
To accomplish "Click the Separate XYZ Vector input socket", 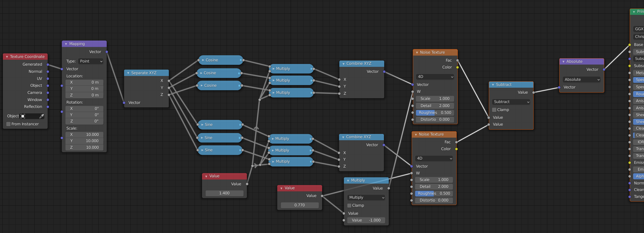I will click(124, 103).
